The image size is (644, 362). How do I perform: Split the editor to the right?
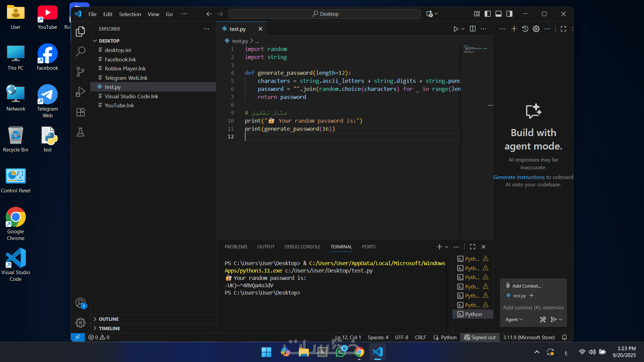(x=473, y=29)
